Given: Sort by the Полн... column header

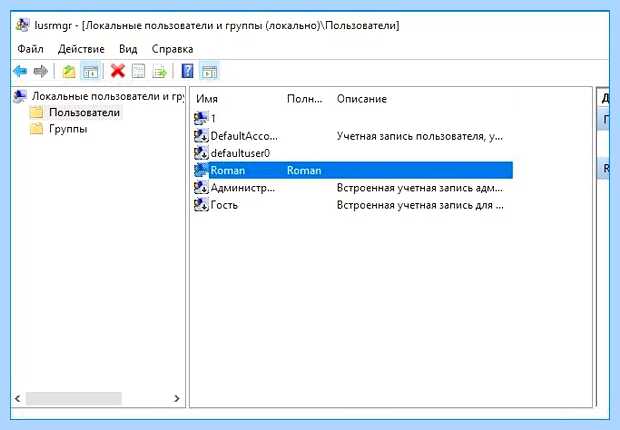Looking at the screenshot, I should 304,99.
